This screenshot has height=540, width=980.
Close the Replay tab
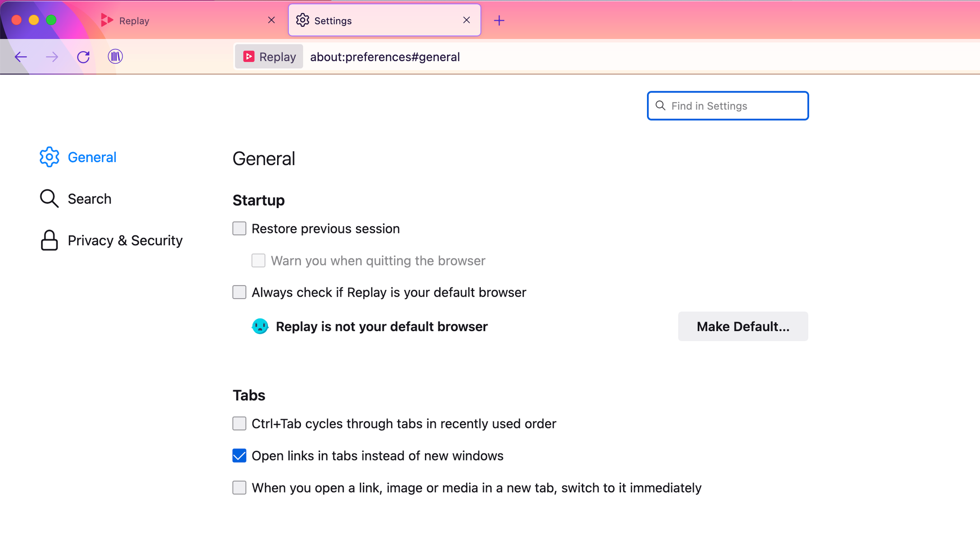click(x=271, y=20)
